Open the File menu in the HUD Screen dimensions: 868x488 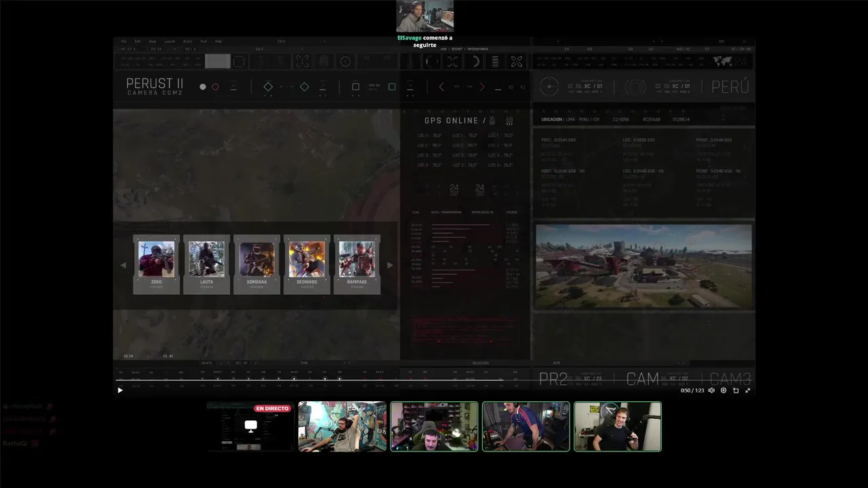coord(124,41)
